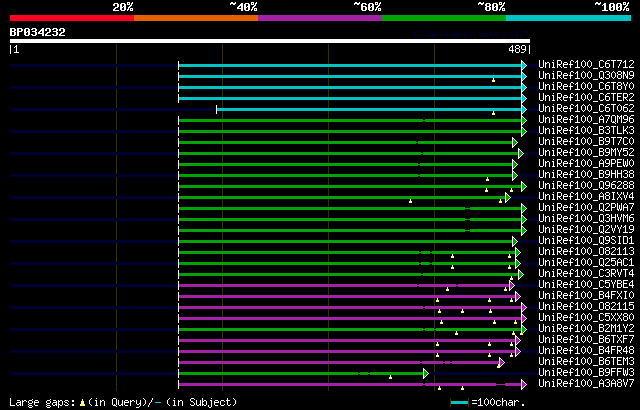Image resolution: width=640 pixels, height=410 pixels.
Task: Select the UniRef100_C5YBE4 label
Action: coord(586,284)
